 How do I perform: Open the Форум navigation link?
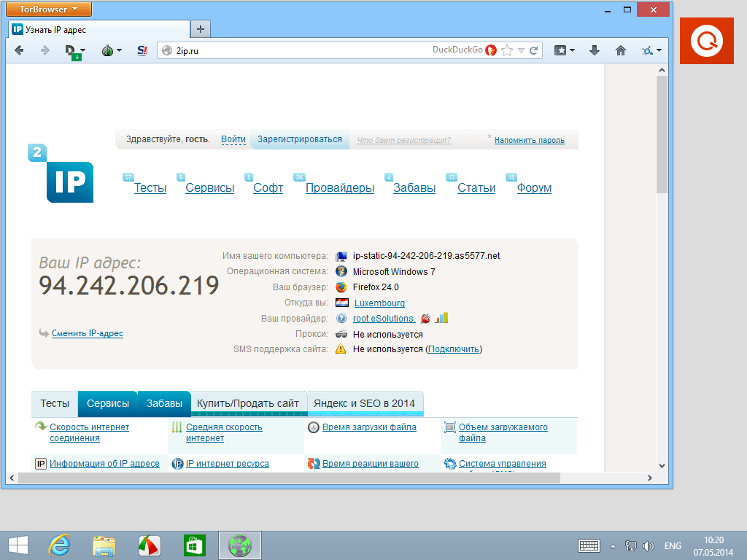click(534, 187)
